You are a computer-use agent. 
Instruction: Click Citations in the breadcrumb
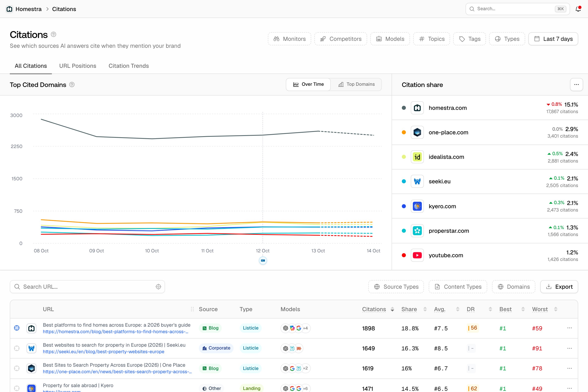point(64,9)
